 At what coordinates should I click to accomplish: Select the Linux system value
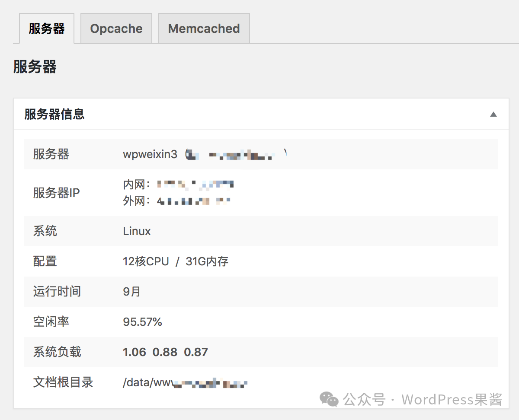click(x=137, y=231)
